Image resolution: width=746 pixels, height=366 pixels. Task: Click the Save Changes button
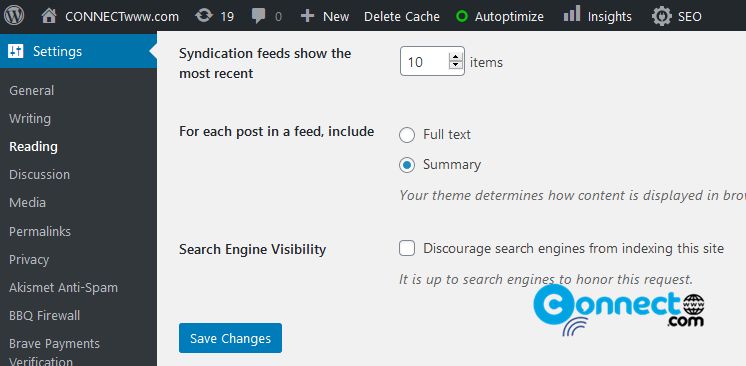pyautogui.click(x=230, y=338)
